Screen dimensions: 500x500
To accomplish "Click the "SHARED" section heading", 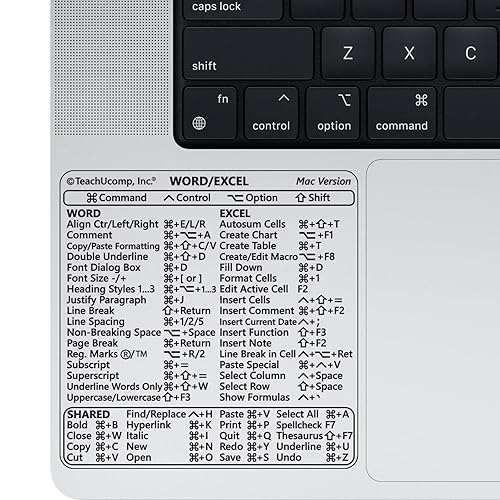I will pyautogui.click(x=88, y=414).
